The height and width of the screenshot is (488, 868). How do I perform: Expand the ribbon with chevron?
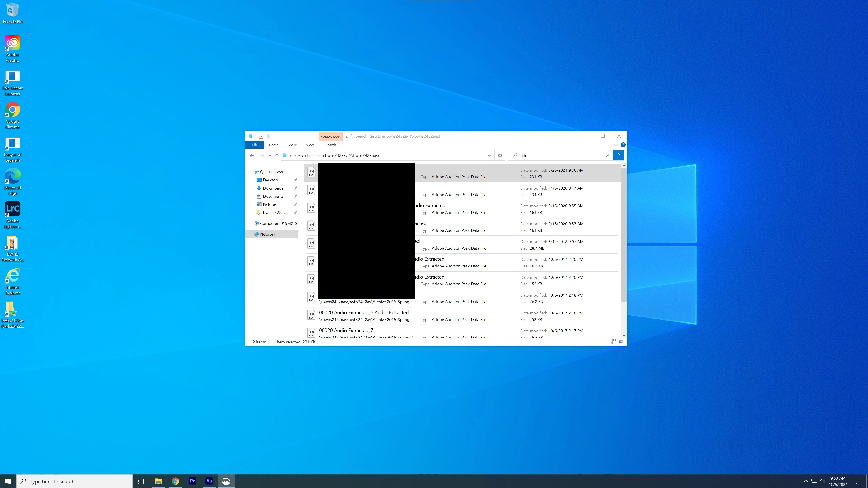[616, 145]
